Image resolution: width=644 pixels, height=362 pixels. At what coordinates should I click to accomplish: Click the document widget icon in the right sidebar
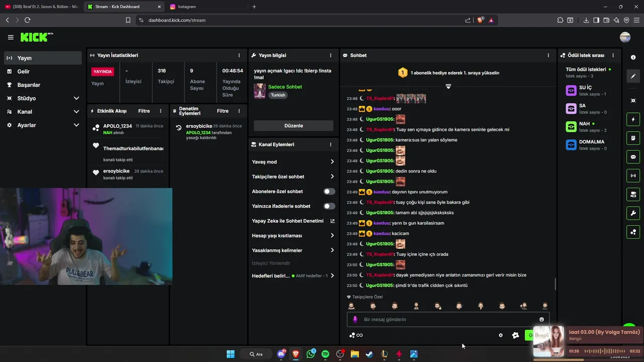(x=633, y=138)
